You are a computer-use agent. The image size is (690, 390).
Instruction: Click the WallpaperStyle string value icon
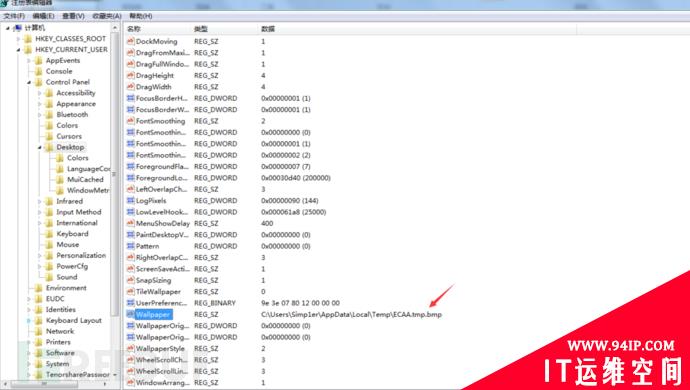click(130, 348)
